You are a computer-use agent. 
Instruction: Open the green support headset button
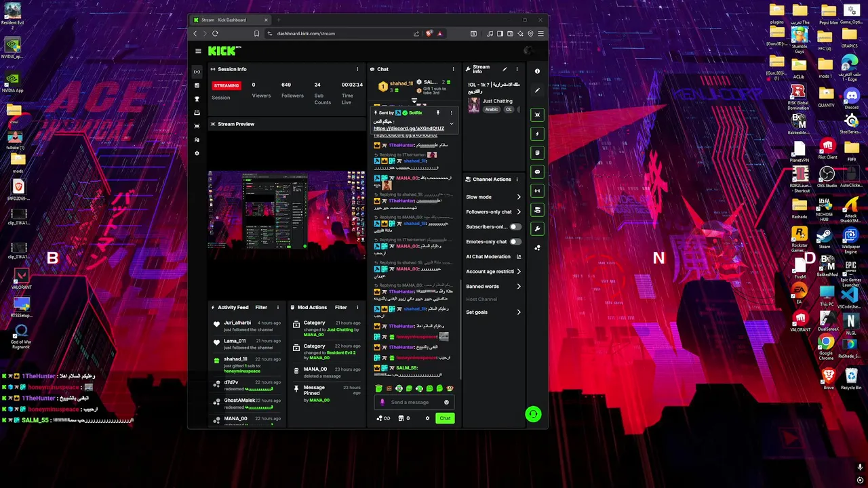(533, 414)
